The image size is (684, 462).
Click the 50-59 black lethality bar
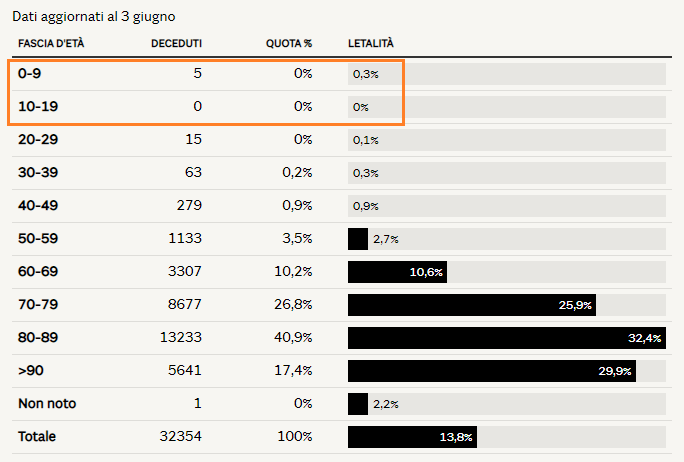click(358, 239)
